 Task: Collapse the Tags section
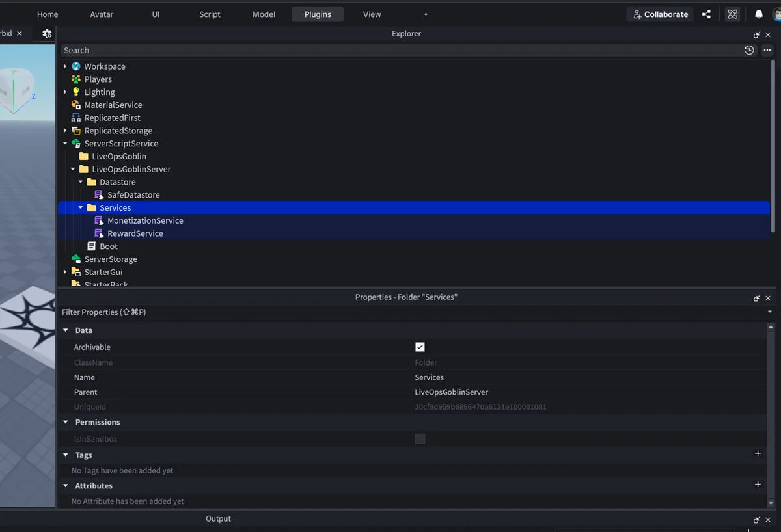[66, 455]
